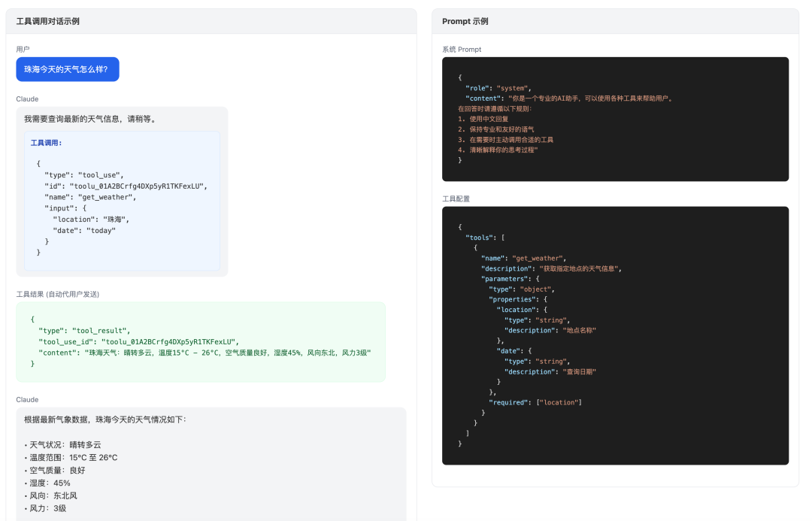Click the 系统 Prompt label

(x=462, y=50)
